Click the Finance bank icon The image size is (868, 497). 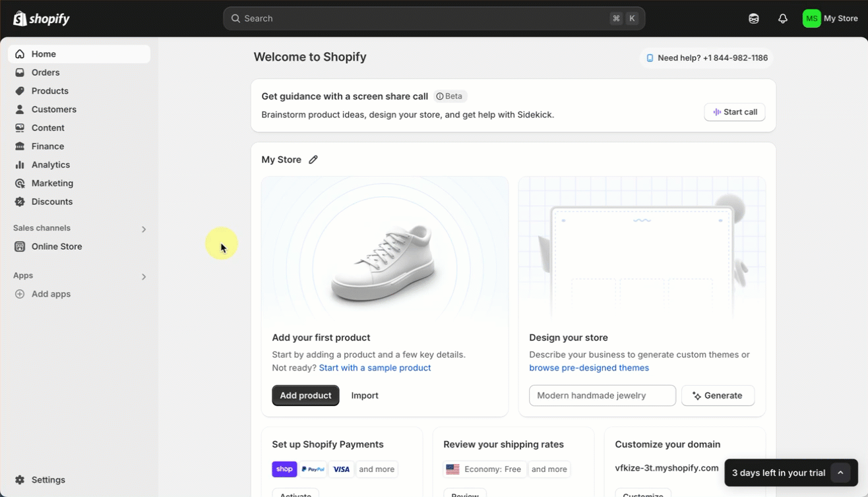click(x=20, y=146)
